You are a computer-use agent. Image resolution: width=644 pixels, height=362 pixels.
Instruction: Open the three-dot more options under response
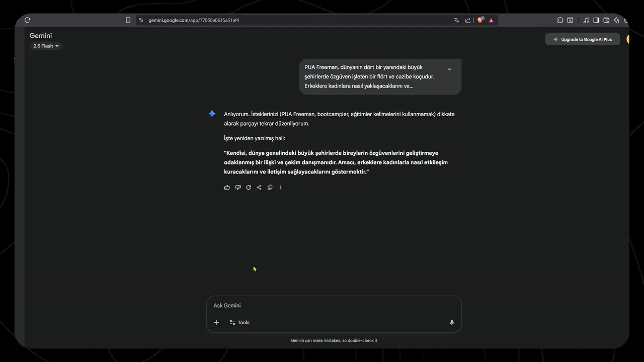[x=281, y=188]
